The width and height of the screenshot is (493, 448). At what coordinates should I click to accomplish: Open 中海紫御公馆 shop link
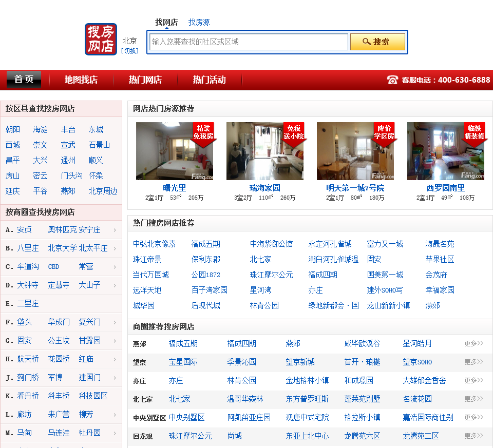click(x=271, y=244)
